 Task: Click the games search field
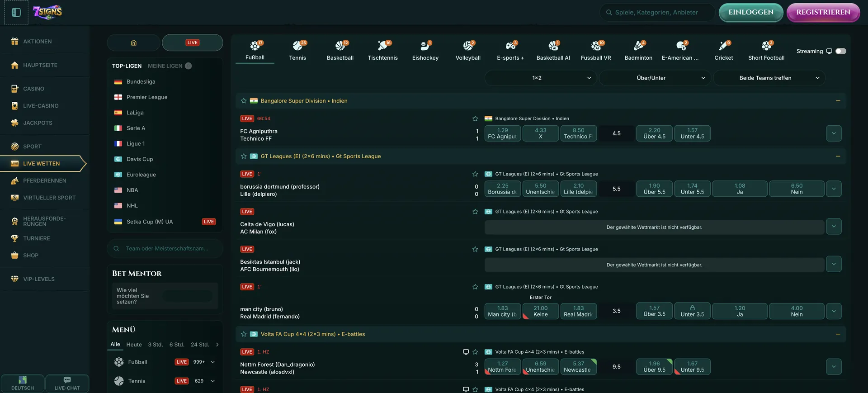(x=657, y=12)
